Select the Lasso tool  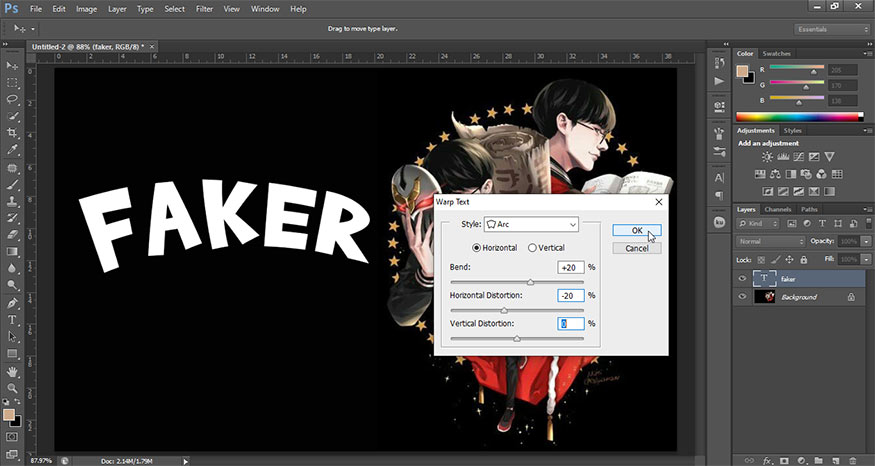click(12, 99)
